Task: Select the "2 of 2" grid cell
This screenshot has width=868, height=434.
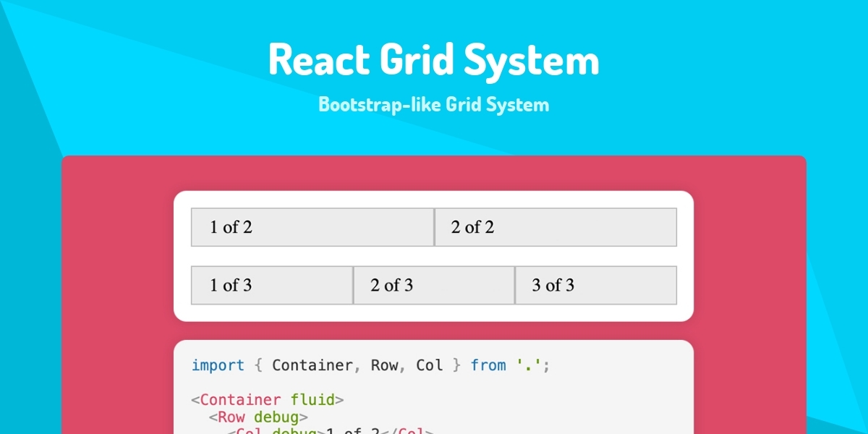Action: [x=555, y=227]
